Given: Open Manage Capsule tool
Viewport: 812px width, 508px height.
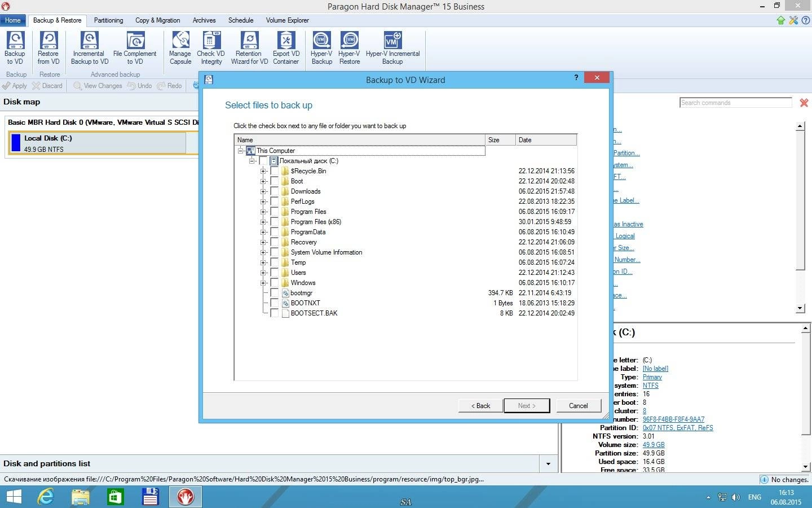Looking at the screenshot, I should (180, 48).
